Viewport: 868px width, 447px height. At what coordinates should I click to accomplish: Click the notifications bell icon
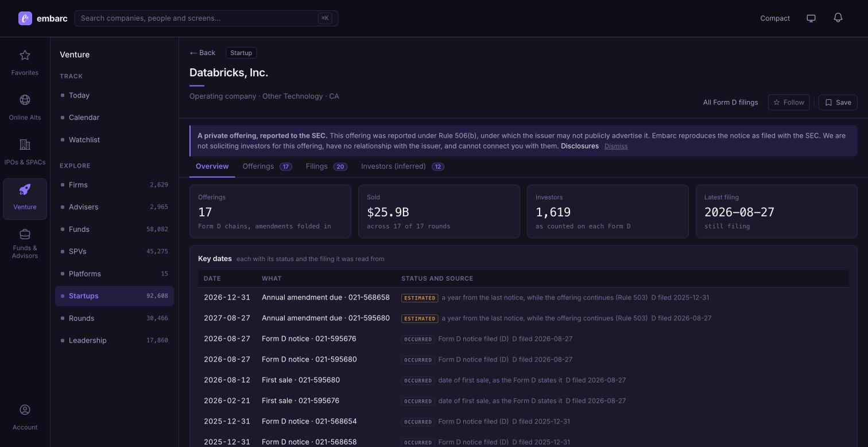[838, 18]
